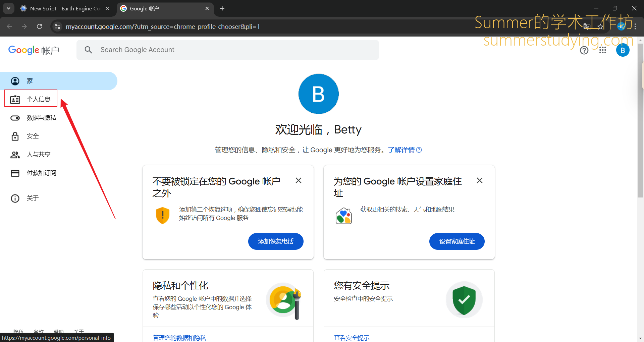Click the toggle icon beside 数据与隐私
Image resolution: width=644 pixels, height=342 pixels.
click(x=15, y=118)
